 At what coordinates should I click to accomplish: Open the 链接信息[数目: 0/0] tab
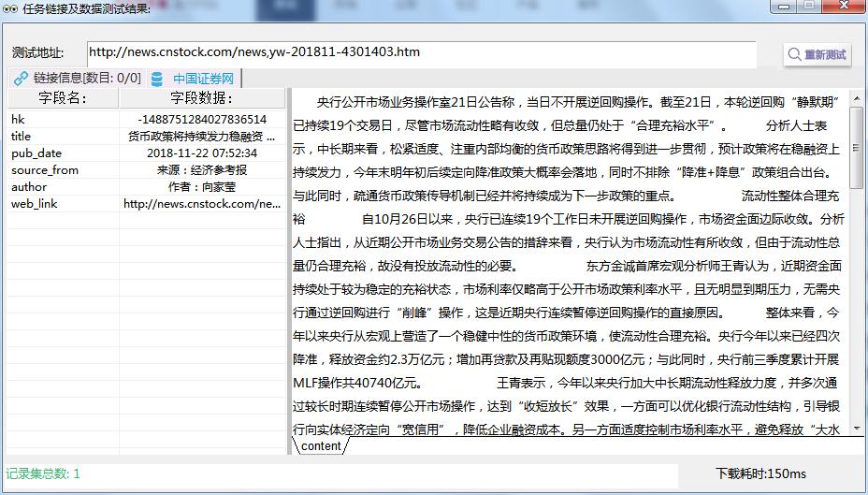tap(78, 78)
